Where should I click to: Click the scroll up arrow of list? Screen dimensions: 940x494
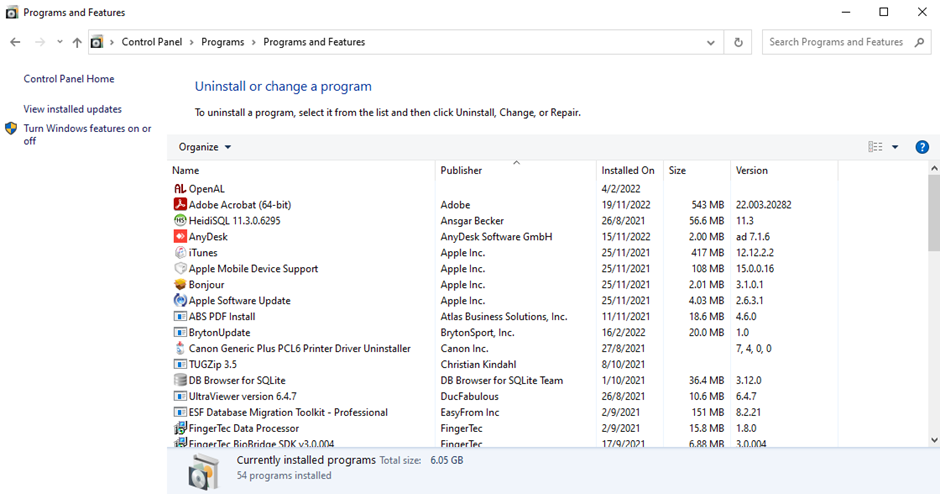tap(934, 169)
